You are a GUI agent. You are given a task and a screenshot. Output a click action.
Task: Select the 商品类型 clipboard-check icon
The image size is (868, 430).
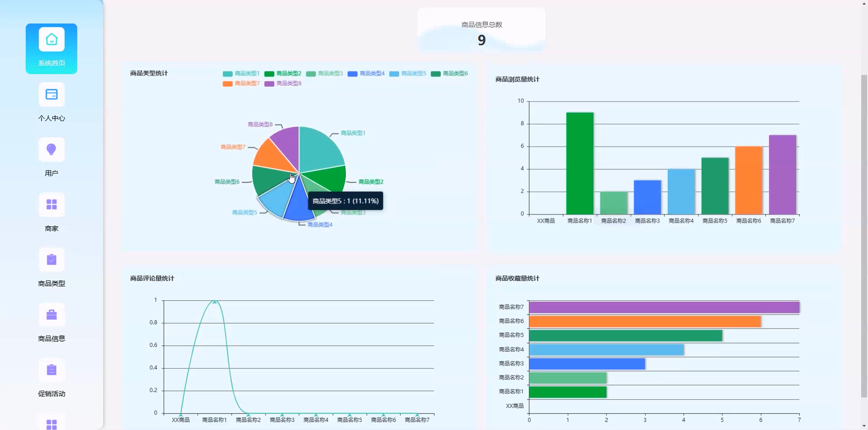[x=51, y=260]
